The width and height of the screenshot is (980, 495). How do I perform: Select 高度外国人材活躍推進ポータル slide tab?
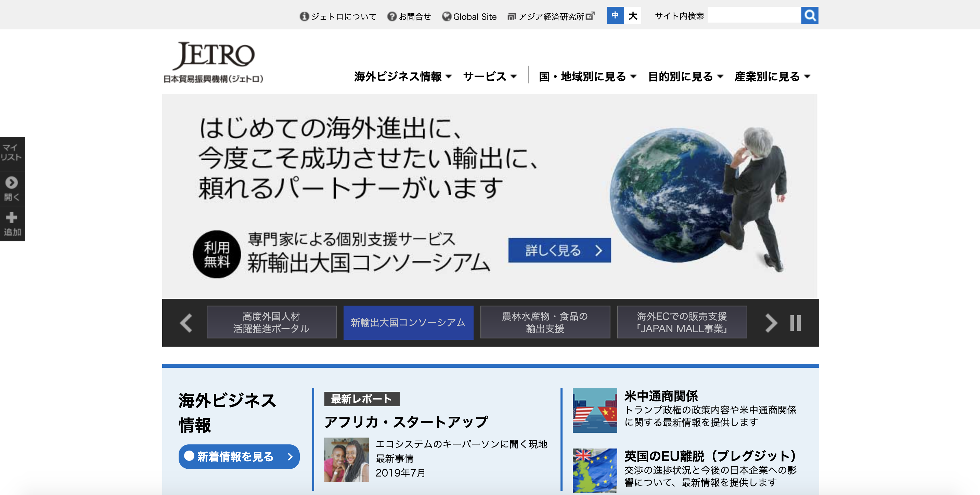click(271, 322)
